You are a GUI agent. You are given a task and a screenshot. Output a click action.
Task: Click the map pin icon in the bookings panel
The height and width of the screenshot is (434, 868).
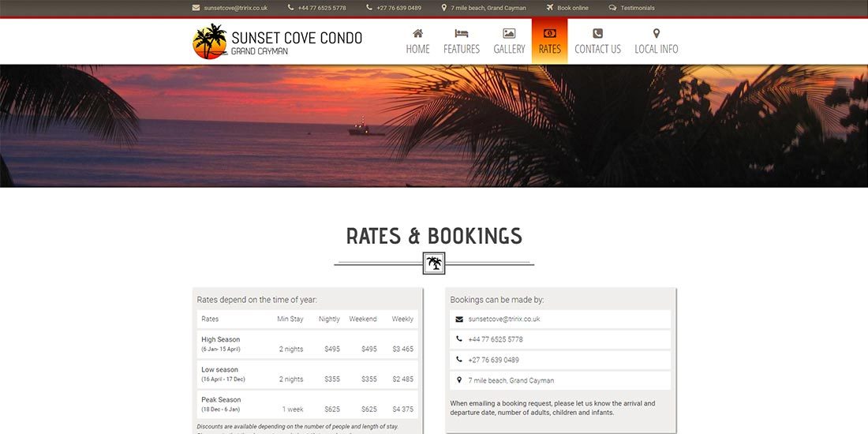pyautogui.click(x=459, y=380)
